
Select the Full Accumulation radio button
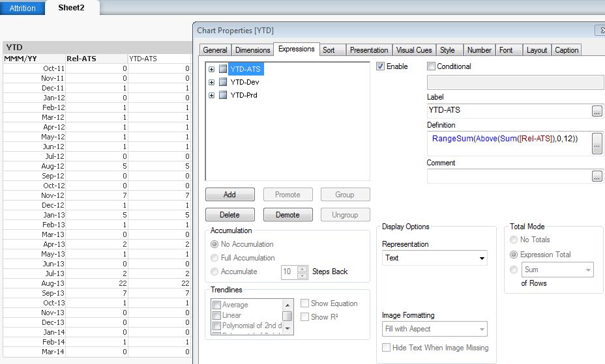[x=214, y=258]
